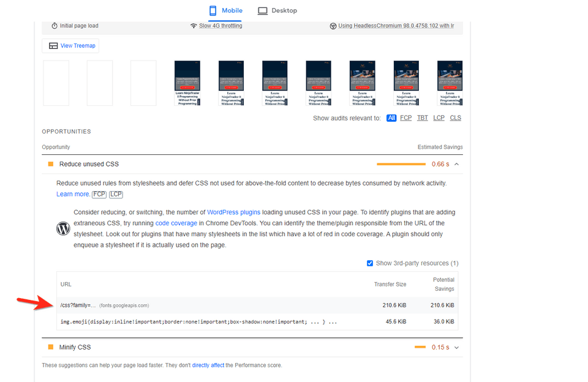Click the fonts.googleapis.com label

tap(124, 305)
